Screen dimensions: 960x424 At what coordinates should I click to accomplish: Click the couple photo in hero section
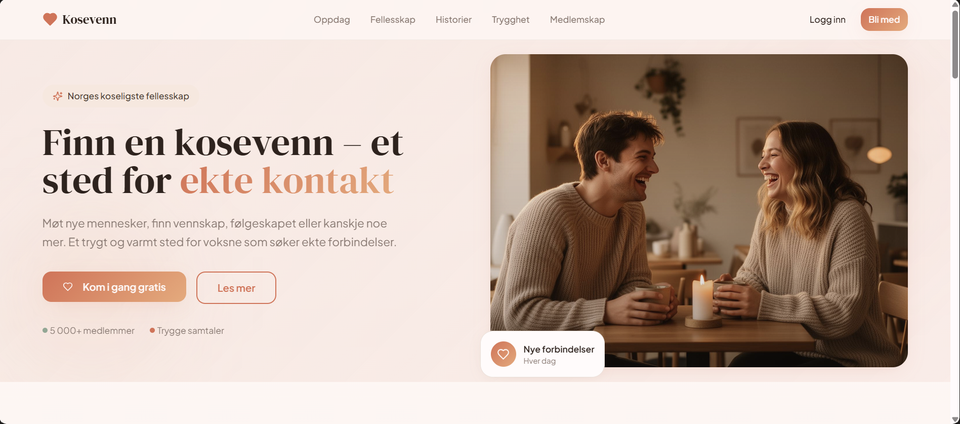click(x=699, y=211)
